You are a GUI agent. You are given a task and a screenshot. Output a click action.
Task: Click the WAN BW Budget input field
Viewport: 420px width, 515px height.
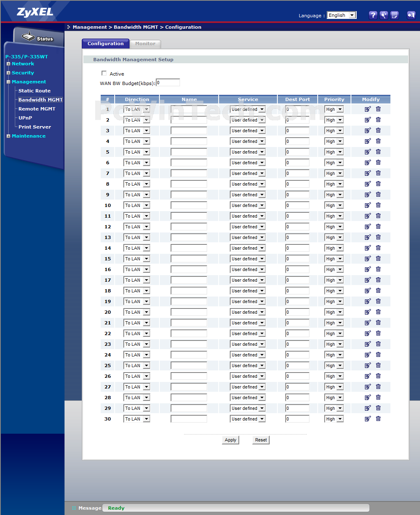click(x=168, y=83)
